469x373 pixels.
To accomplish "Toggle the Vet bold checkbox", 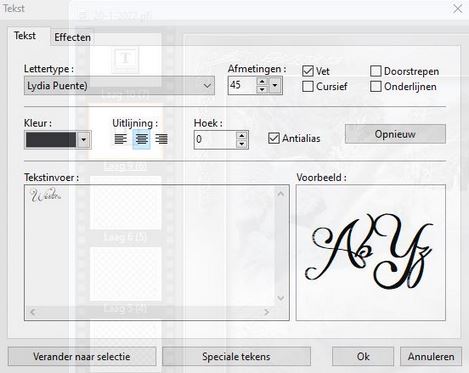I will 308,71.
